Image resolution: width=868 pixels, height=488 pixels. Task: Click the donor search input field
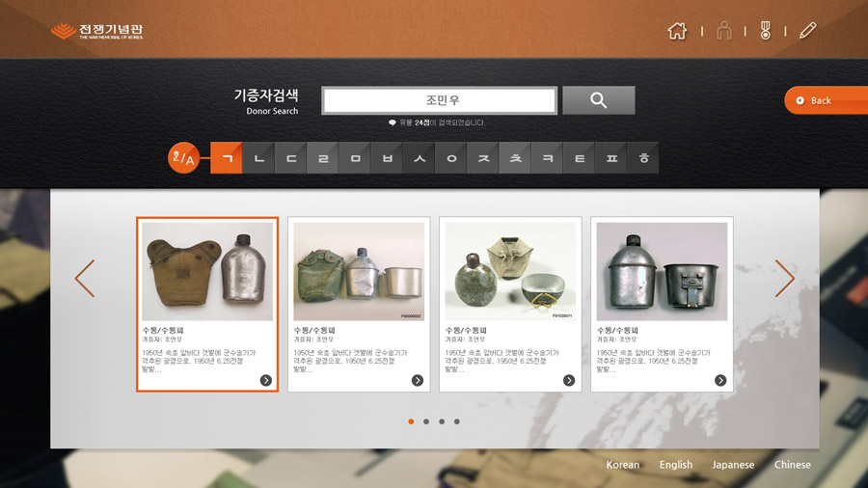pyautogui.click(x=440, y=100)
